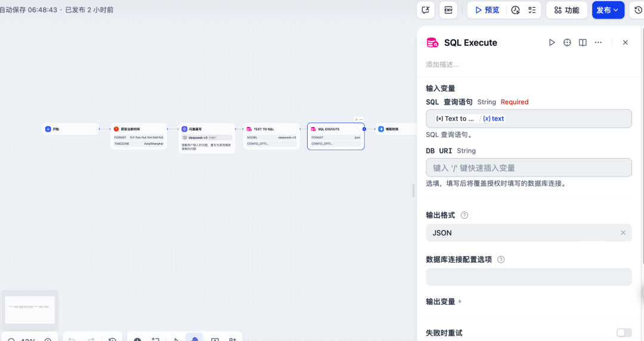Show help tooltip for 输出格式

465,215
